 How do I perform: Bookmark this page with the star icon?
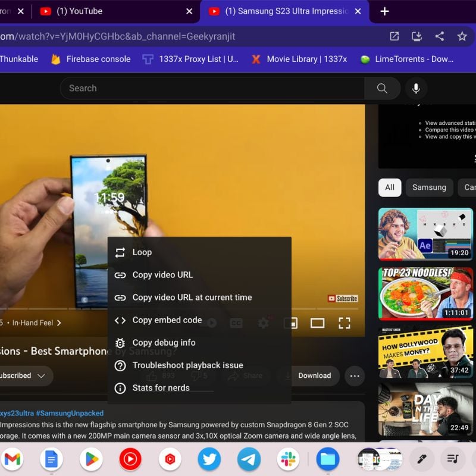(x=462, y=36)
